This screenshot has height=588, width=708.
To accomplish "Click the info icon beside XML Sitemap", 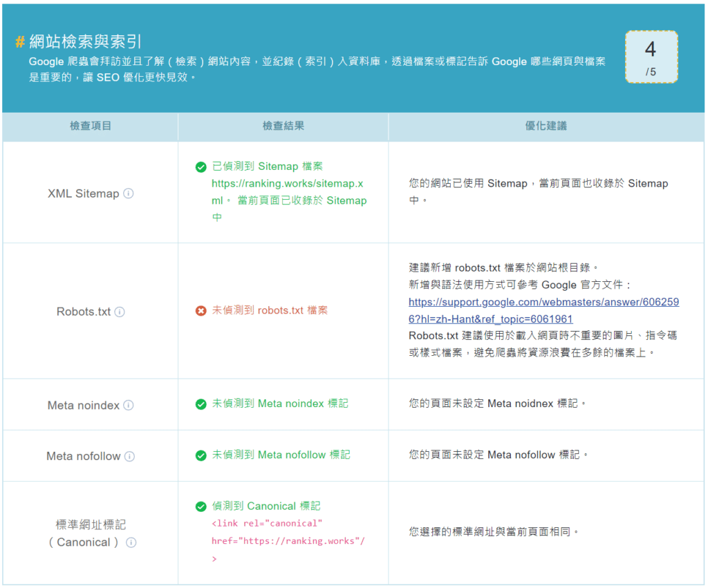I will tap(129, 193).
